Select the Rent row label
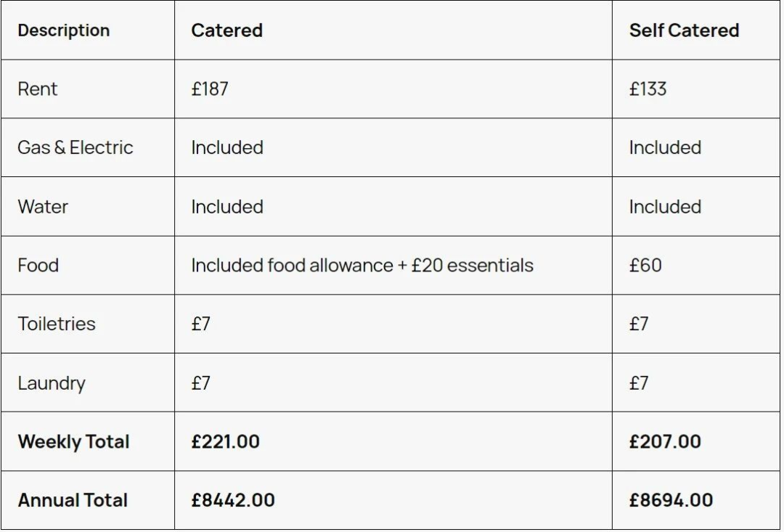Viewport: 784px width, 532px height. (x=38, y=89)
